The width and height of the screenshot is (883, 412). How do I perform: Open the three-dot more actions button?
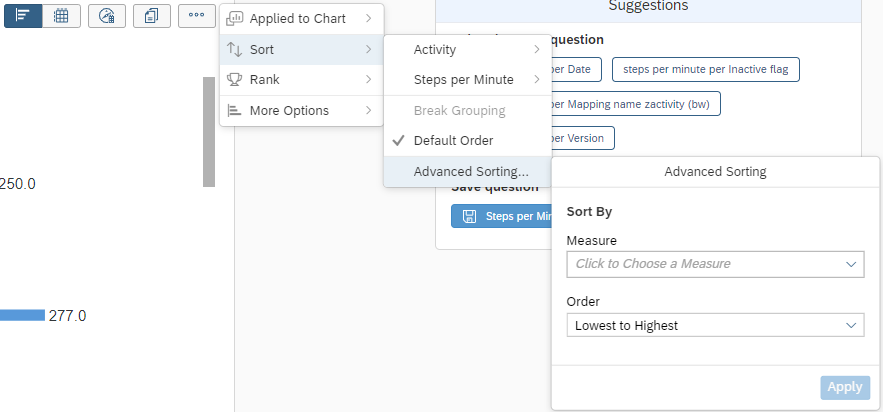tap(197, 16)
